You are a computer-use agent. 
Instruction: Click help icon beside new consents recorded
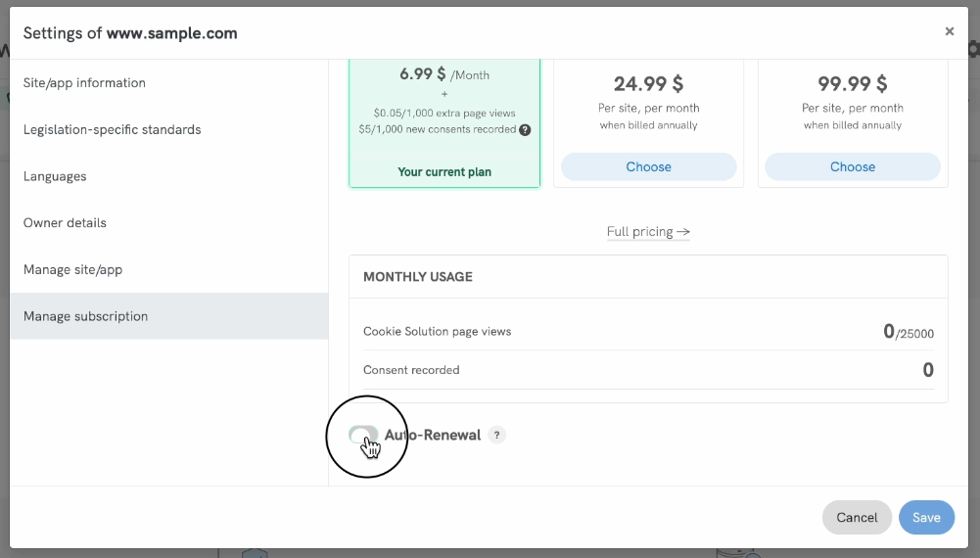tap(525, 129)
